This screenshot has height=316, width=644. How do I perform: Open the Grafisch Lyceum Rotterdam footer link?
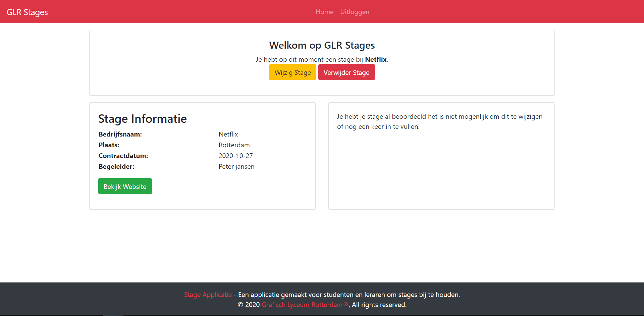pos(305,305)
